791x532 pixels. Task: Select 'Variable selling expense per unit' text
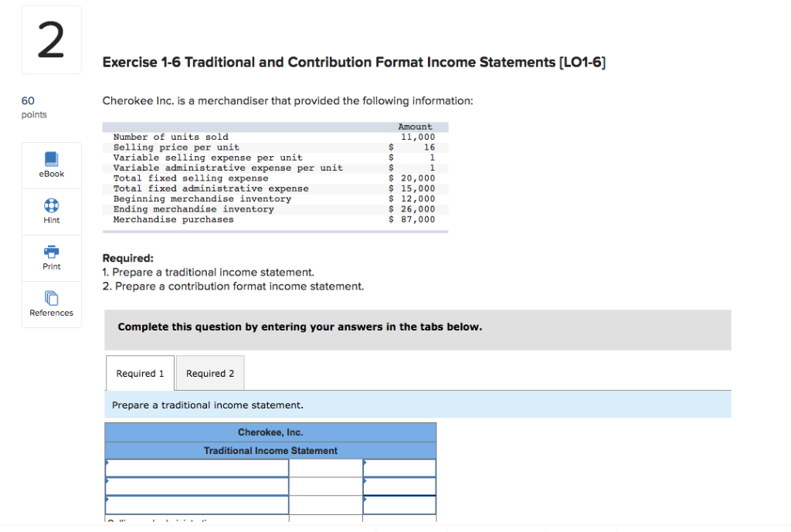[x=208, y=158]
